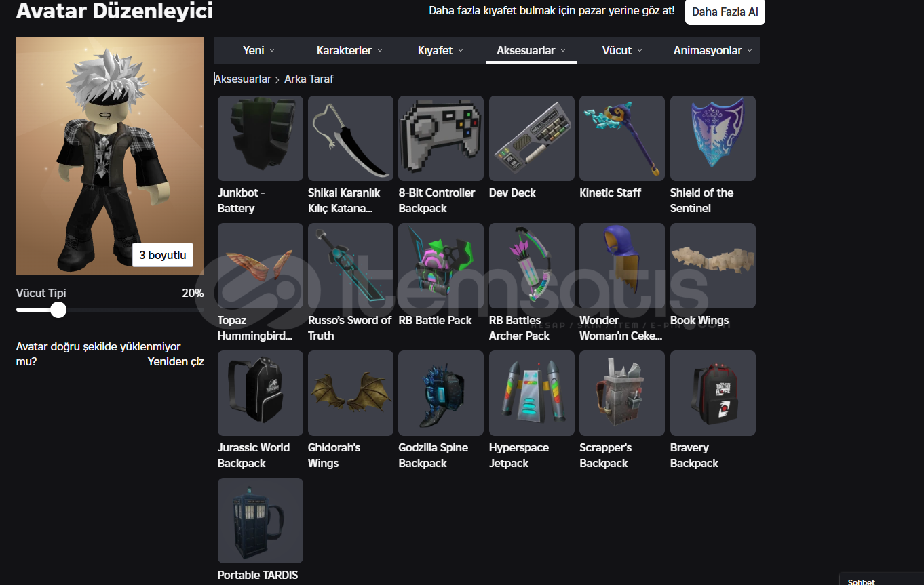This screenshot has height=585, width=924.
Task: Expand the Aksesuarlar tab dropdown
Action: click(532, 50)
